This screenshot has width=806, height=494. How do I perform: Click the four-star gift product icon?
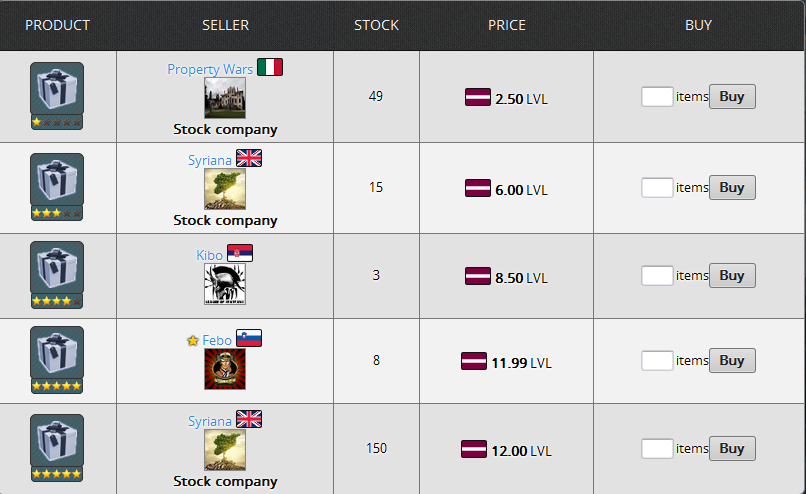pos(57,275)
